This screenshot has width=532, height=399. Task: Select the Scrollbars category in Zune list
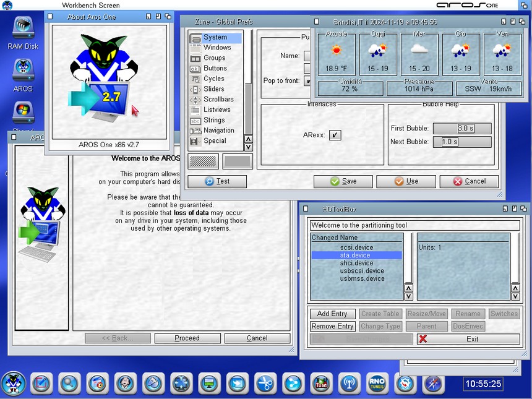coord(215,100)
